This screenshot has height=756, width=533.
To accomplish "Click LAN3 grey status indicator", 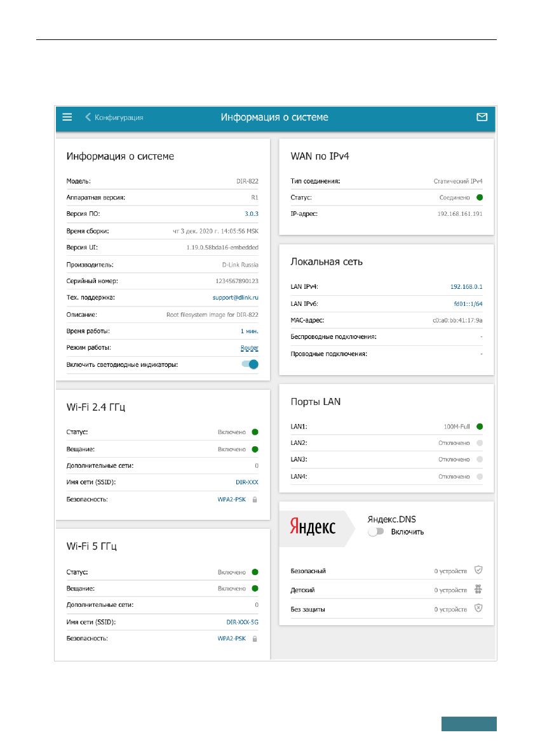I will pos(480,460).
